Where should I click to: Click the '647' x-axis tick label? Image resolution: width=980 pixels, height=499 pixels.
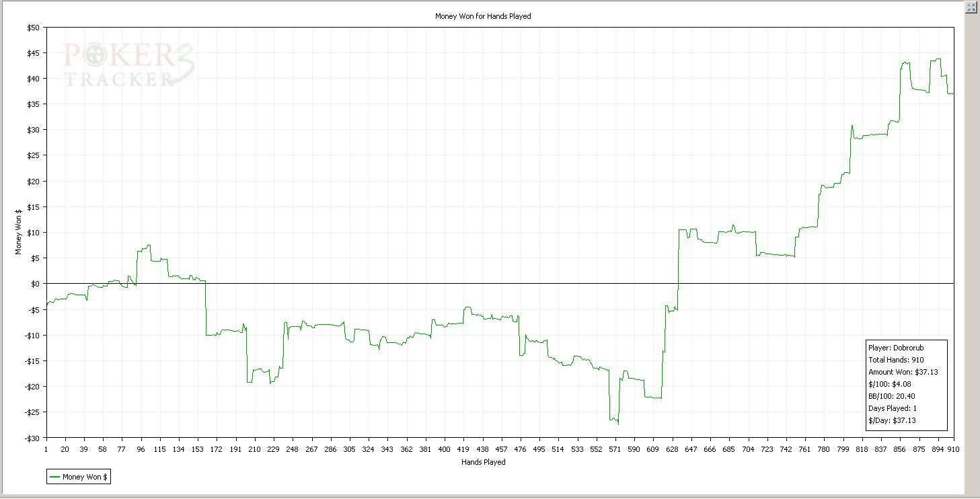point(691,449)
